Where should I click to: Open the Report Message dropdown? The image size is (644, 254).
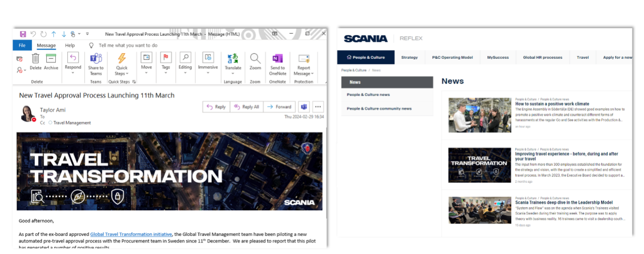click(303, 64)
